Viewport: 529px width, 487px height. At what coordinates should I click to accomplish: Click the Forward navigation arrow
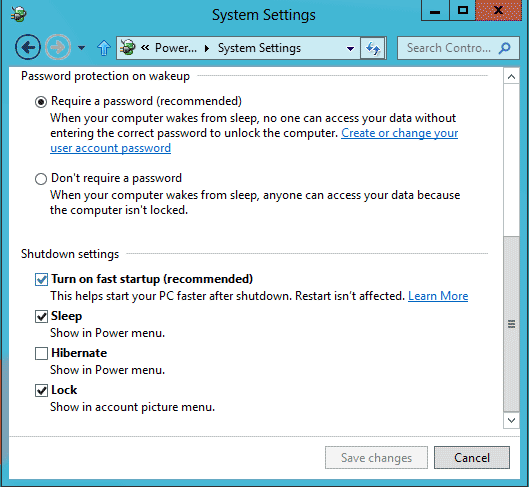pyautogui.click(x=58, y=47)
